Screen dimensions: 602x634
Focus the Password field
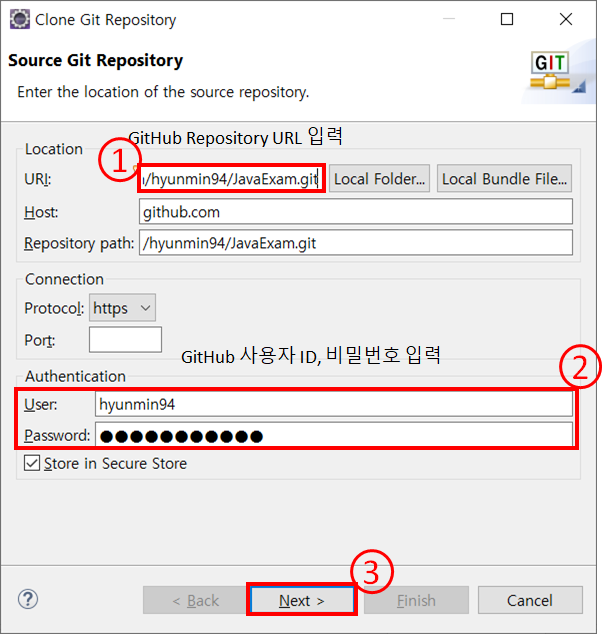click(334, 435)
